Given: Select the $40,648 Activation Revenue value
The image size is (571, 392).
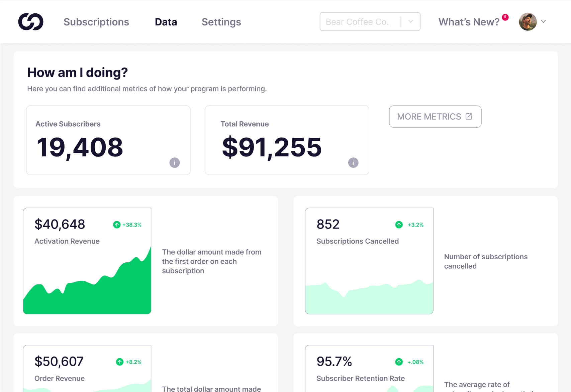Looking at the screenshot, I should [60, 225].
